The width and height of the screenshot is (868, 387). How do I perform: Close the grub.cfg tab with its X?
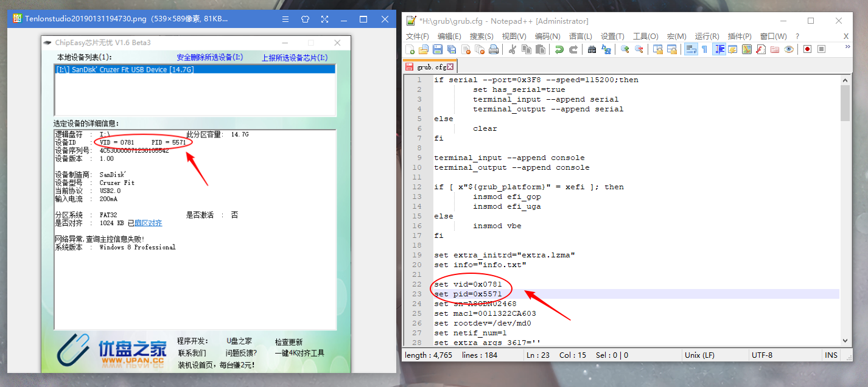[450, 66]
